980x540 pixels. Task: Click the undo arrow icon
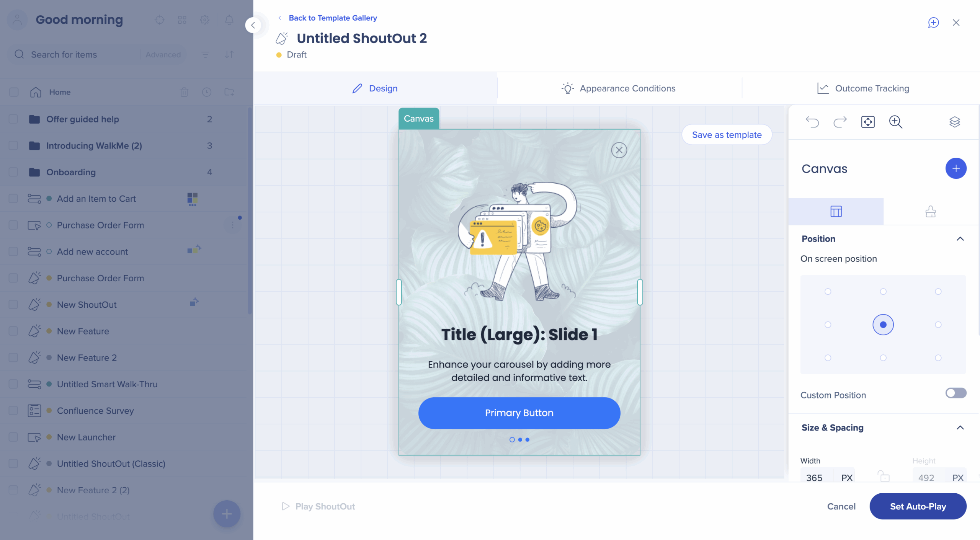[812, 122]
